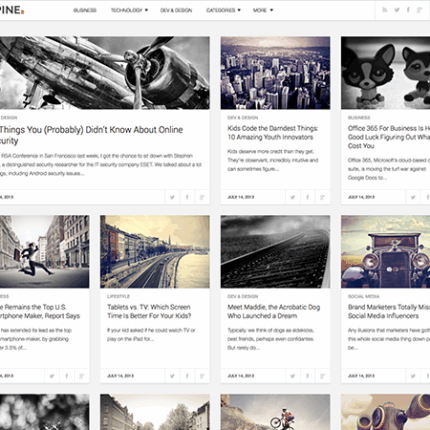Click July 14, 2013 date under Office 365
Viewport: 430px width, 430px height.
coord(361,197)
